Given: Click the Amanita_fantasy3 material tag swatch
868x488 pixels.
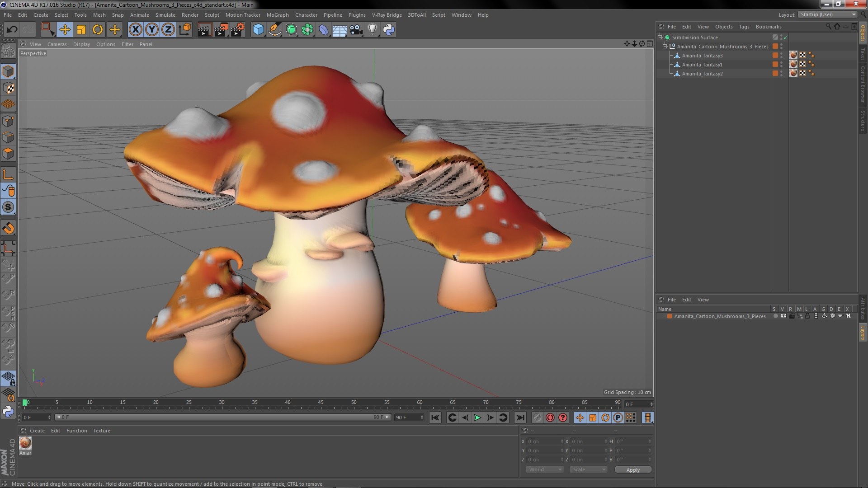Looking at the screenshot, I should click(793, 56).
